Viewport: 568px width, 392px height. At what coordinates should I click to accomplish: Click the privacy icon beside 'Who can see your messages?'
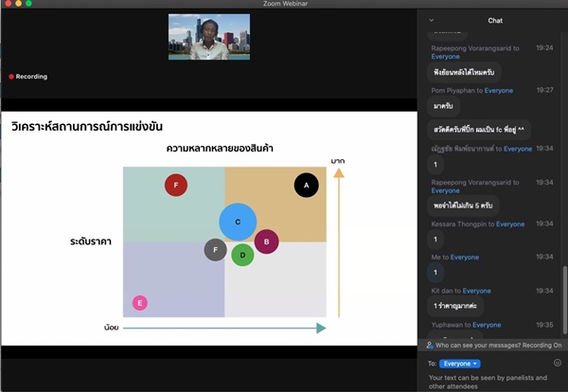point(430,346)
